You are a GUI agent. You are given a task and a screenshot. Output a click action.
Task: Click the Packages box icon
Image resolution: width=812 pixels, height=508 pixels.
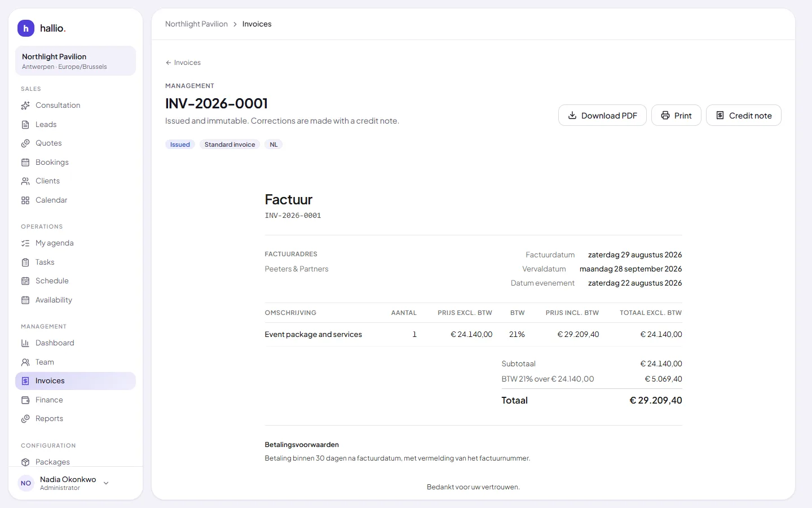(25, 462)
